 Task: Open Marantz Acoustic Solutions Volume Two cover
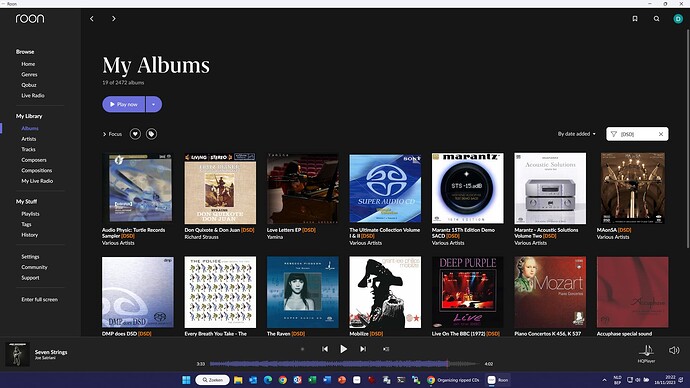(x=550, y=188)
